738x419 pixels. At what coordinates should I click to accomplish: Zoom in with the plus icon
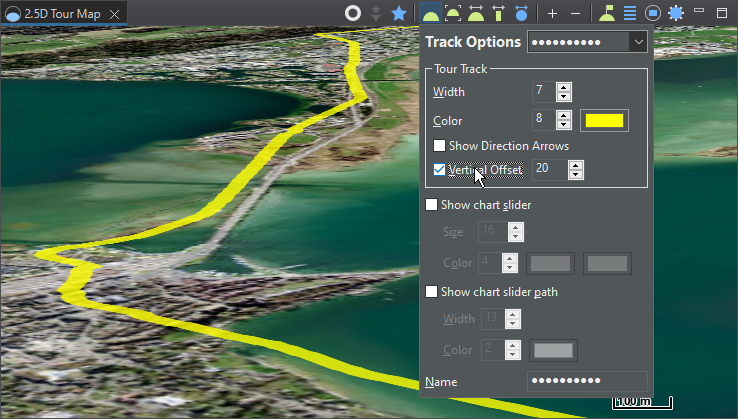[x=553, y=14]
